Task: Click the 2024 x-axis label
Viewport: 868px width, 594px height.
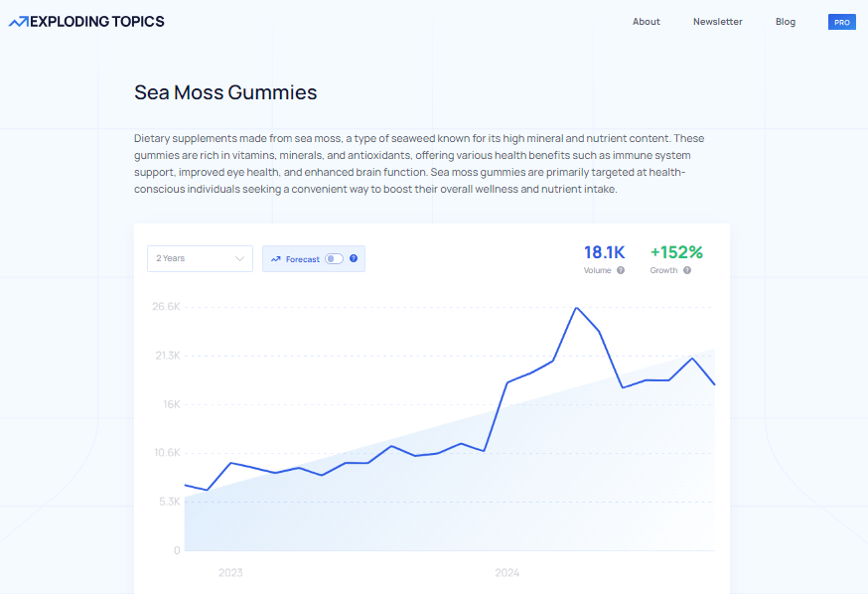Action: point(507,573)
